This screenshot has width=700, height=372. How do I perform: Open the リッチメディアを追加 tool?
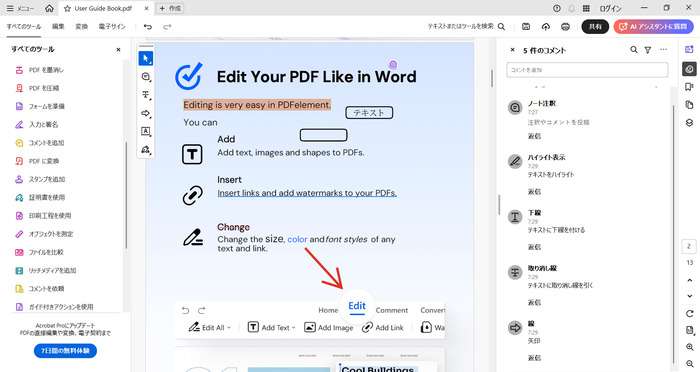[46, 271]
